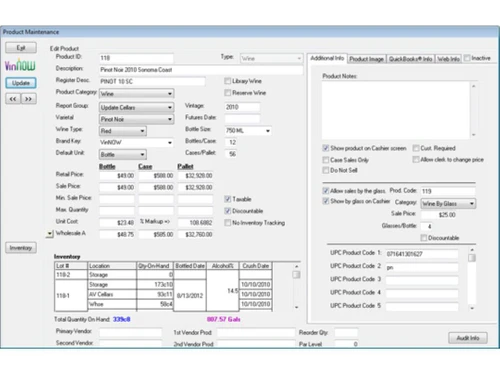Click the UPC Product Code 2 field
The image size is (500, 375).
click(422, 267)
